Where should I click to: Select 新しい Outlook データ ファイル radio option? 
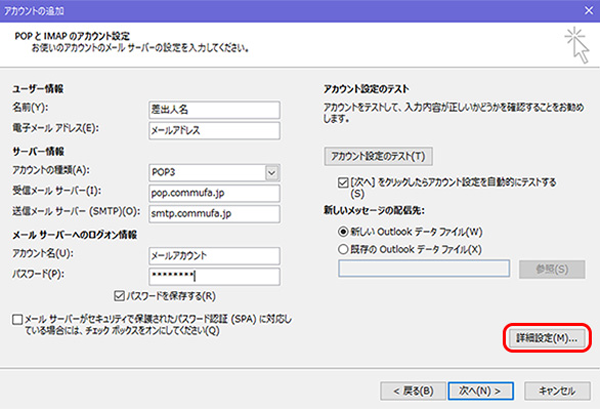345,229
